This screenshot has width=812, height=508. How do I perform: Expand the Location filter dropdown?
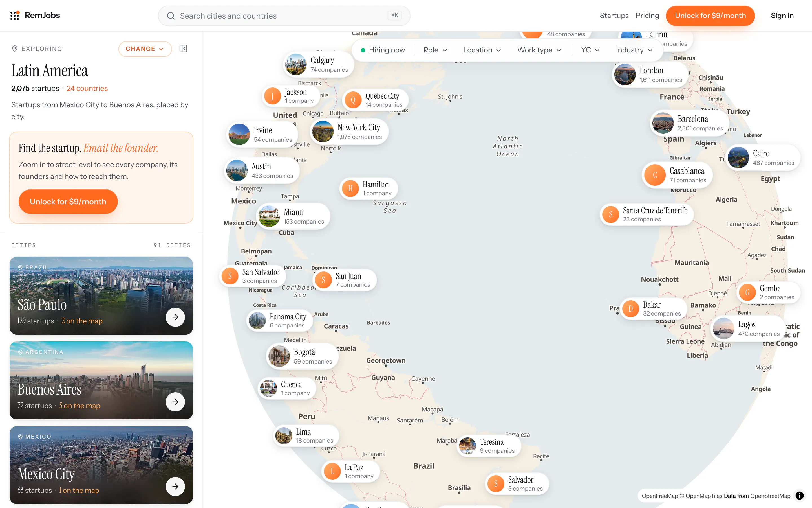482,50
